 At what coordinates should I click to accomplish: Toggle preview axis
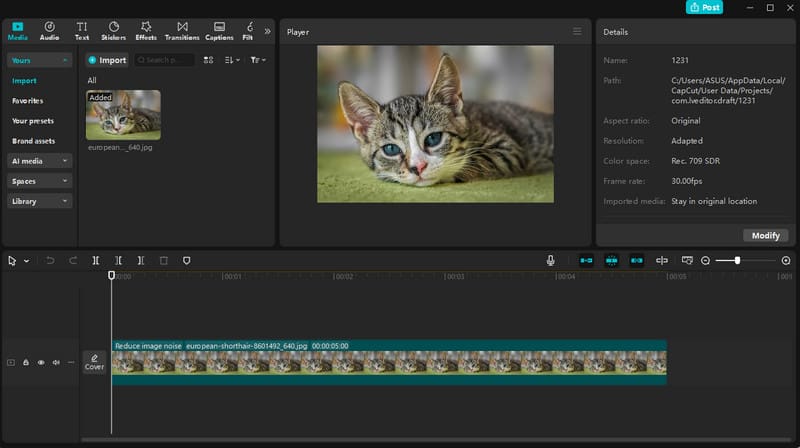(x=662, y=260)
